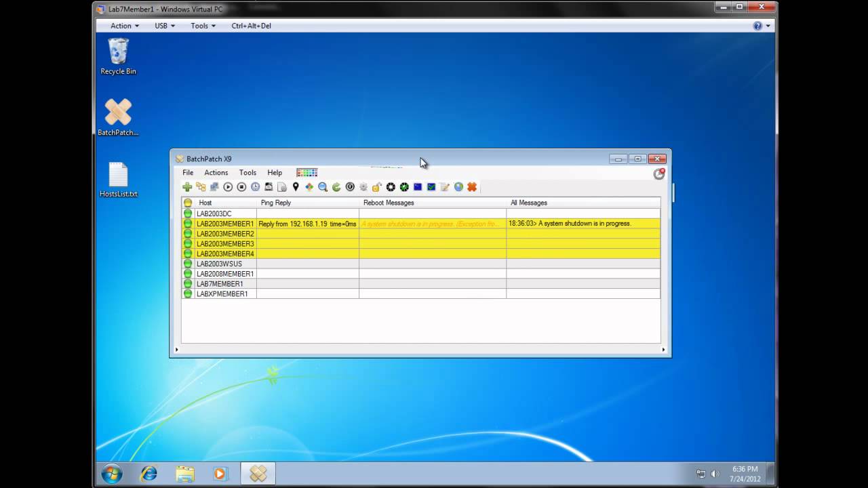Click the globe toolbar icon
This screenshot has width=868, height=488.
tap(458, 187)
